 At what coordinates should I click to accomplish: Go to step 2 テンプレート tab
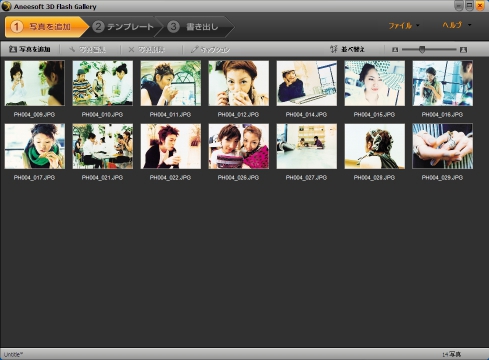124,27
